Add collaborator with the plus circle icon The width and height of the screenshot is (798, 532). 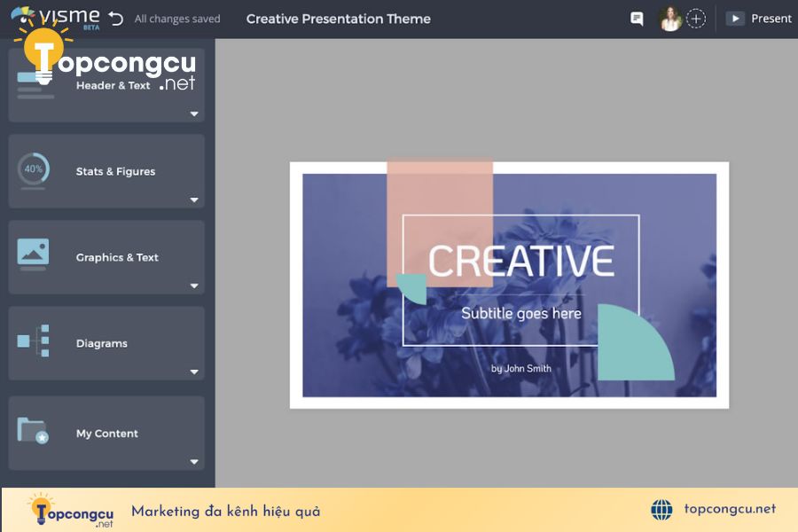[x=696, y=19]
